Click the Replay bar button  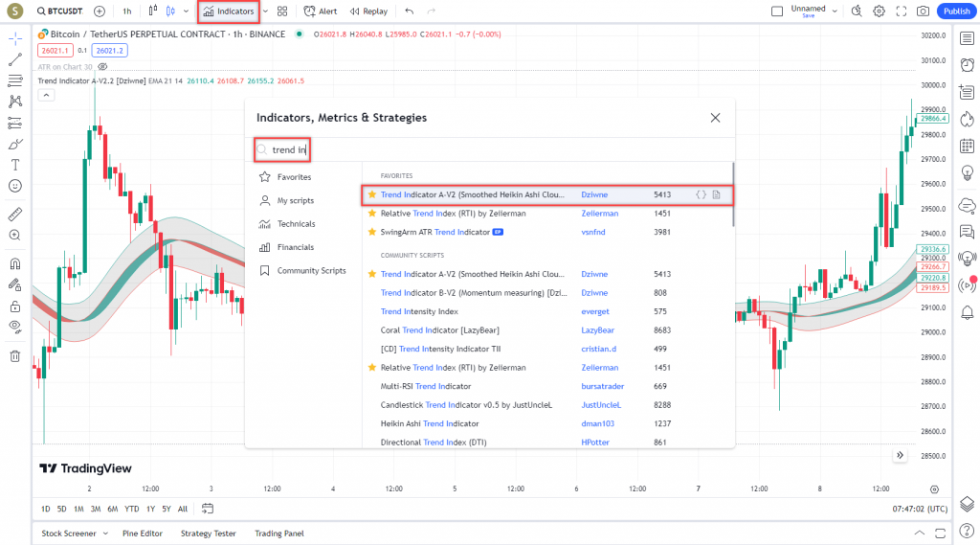(x=368, y=11)
